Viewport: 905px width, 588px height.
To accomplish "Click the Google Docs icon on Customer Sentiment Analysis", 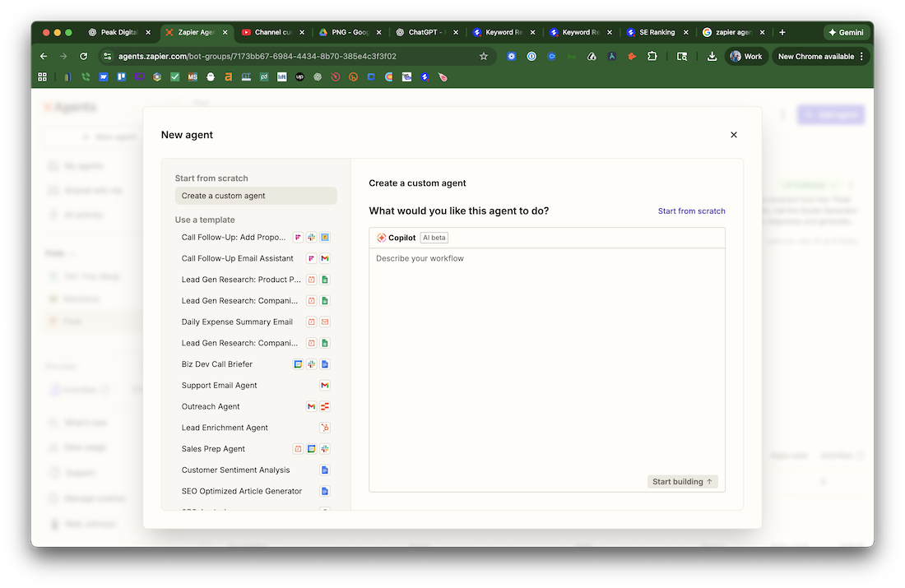I will coord(325,470).
